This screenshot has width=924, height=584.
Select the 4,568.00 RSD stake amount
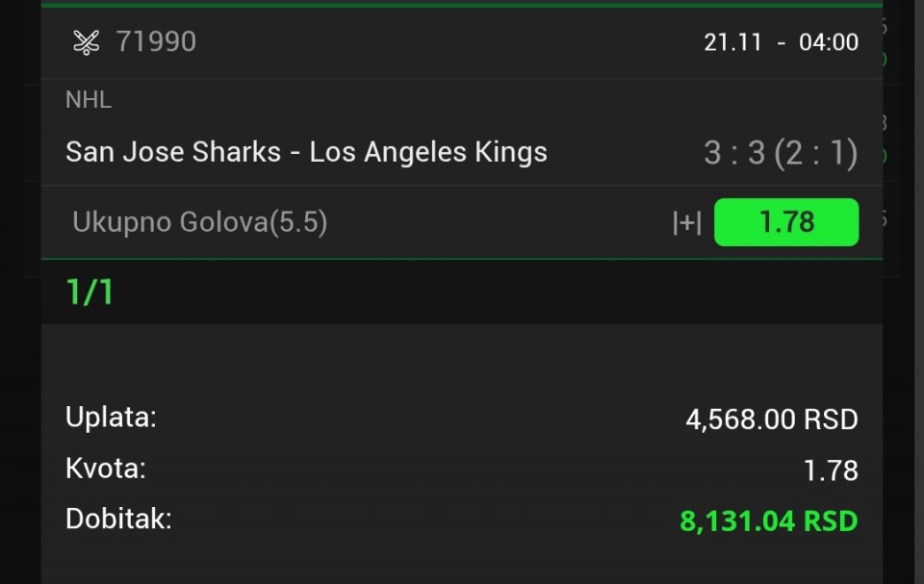(771, 419)
